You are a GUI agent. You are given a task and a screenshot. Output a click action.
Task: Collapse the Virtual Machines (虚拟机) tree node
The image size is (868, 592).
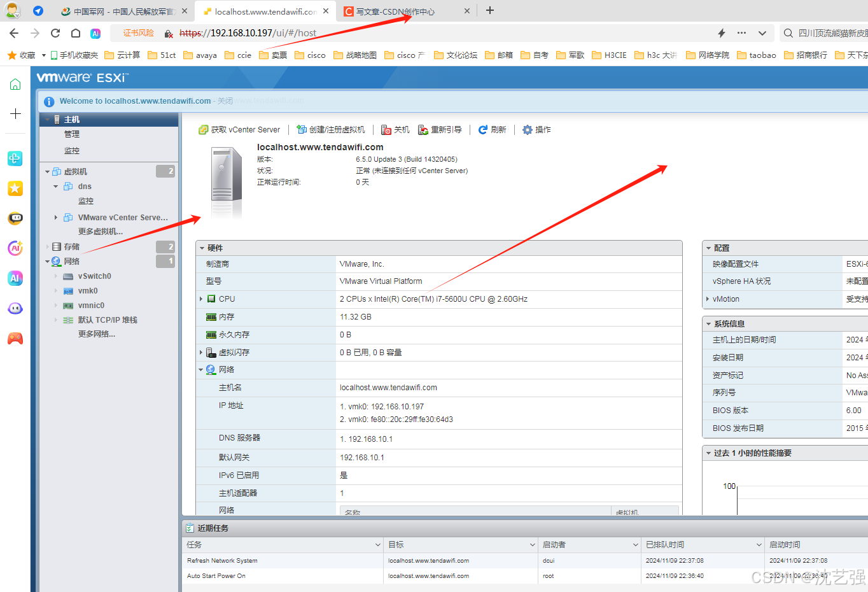click(x=48, y=172)
